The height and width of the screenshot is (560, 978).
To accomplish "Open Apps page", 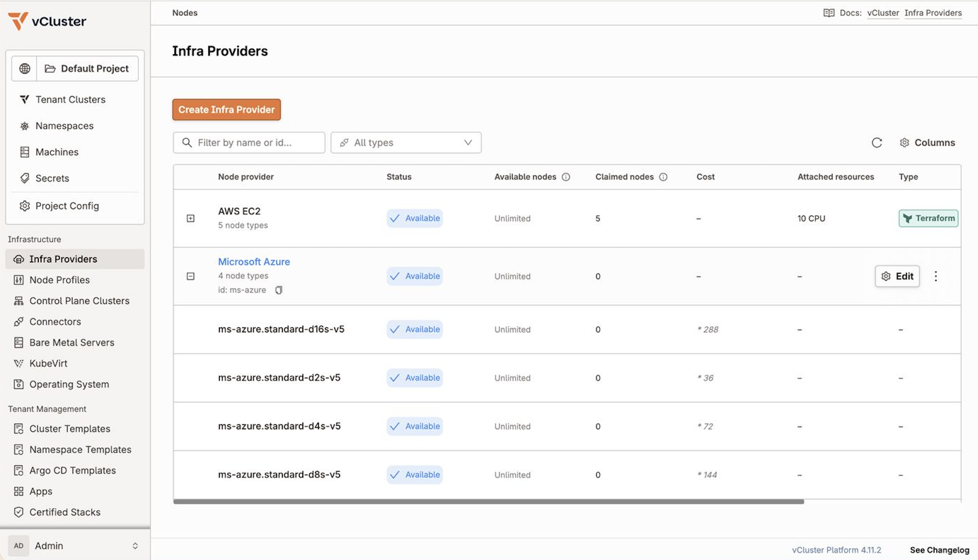I will click(75, 491).
